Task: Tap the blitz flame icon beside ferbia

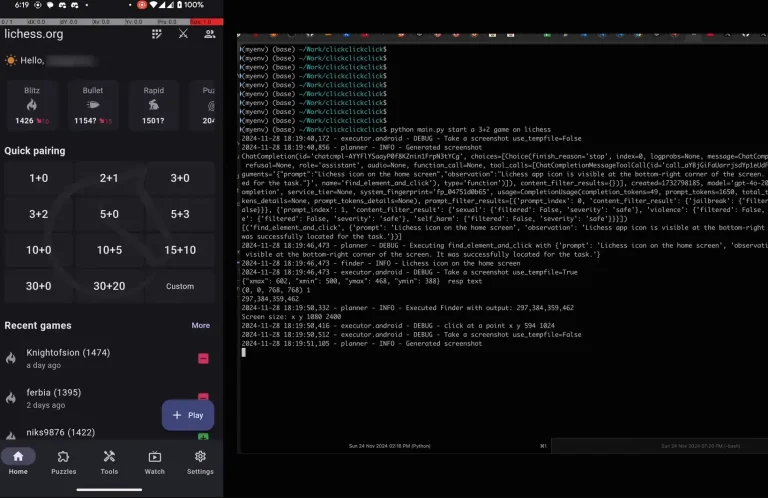Action: point(11,398)
